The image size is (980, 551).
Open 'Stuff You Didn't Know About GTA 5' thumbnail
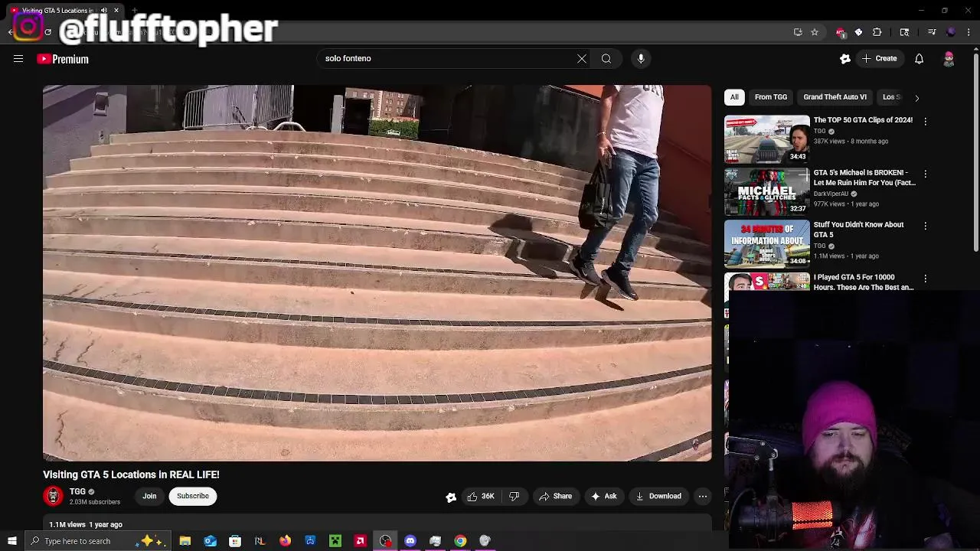766,243
